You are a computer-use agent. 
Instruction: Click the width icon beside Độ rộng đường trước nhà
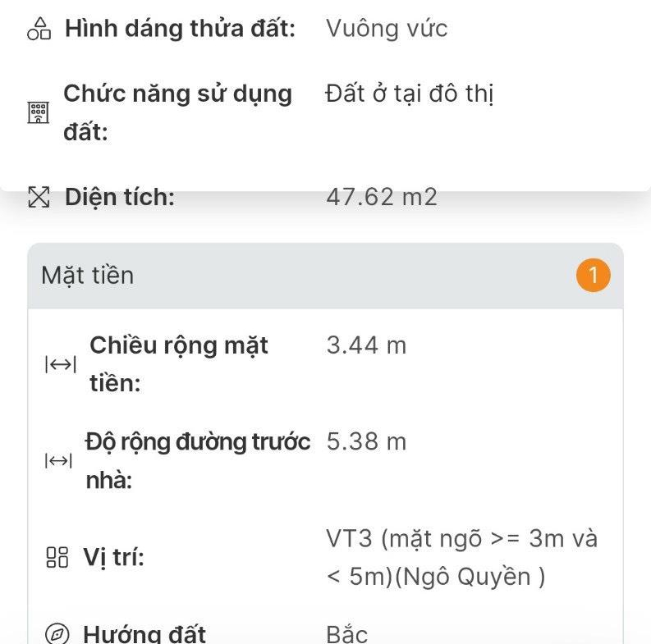click(58, 462)
